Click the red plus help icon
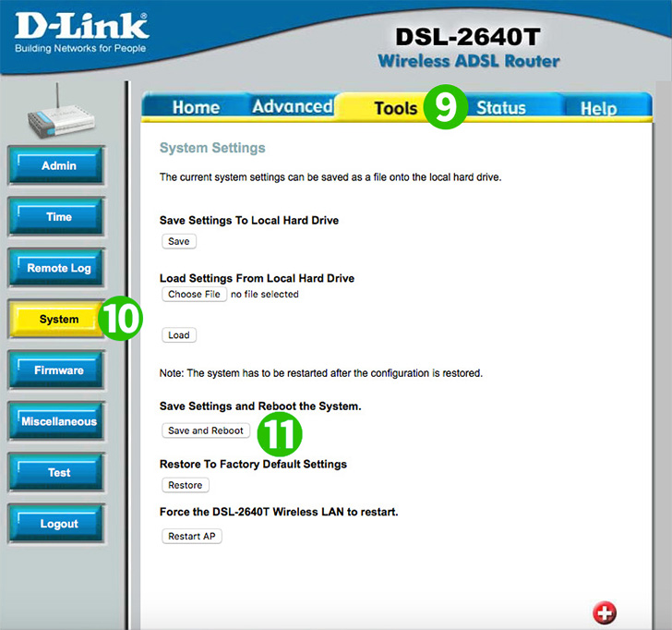The image size is (672, 630). click(x=605, y=612)
